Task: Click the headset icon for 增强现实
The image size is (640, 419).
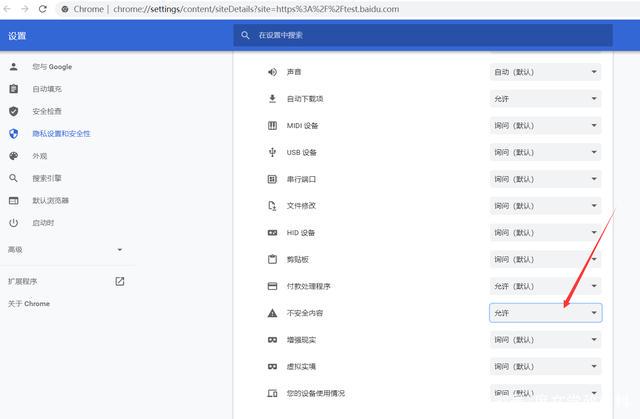Action: coord(272,340)
